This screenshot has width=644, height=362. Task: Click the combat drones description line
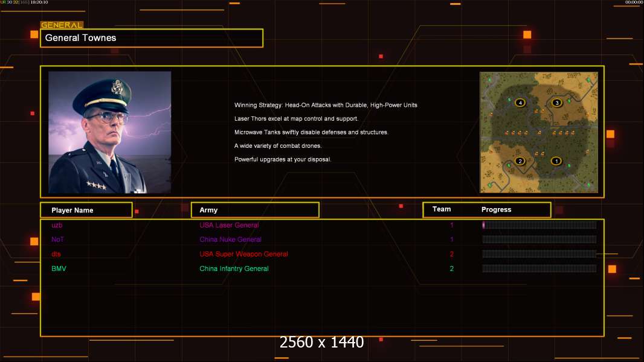(x=278, y=145)
